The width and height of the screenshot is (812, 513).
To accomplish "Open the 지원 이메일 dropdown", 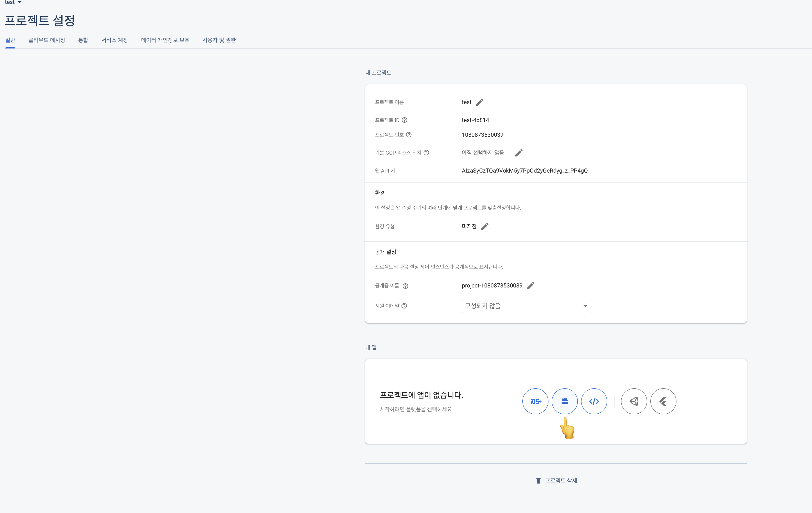I will point(526,306).
